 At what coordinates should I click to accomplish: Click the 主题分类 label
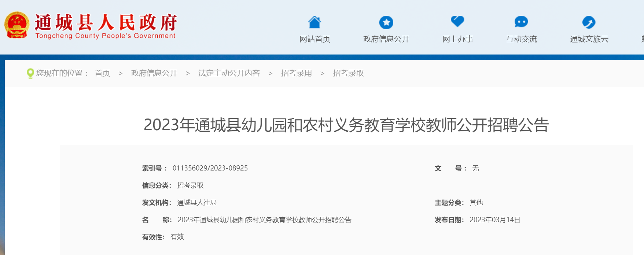coord(449,203)
